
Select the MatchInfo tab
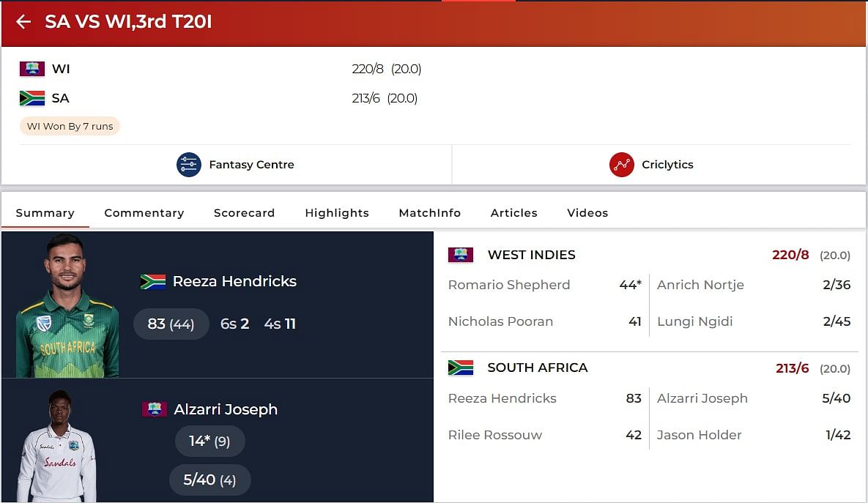(429, 213)
